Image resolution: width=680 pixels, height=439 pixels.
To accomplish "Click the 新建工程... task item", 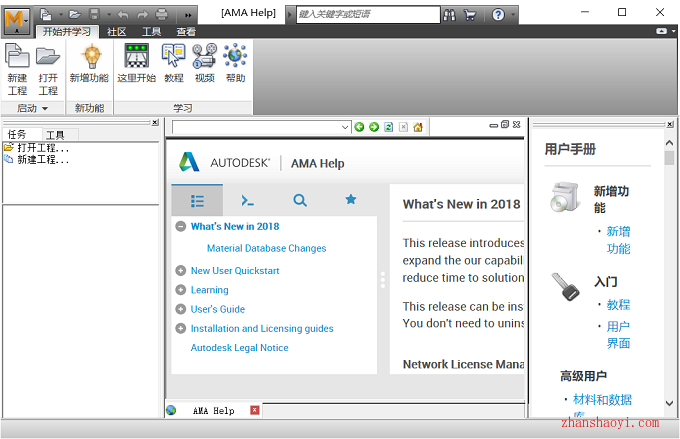I will point(43,160).
